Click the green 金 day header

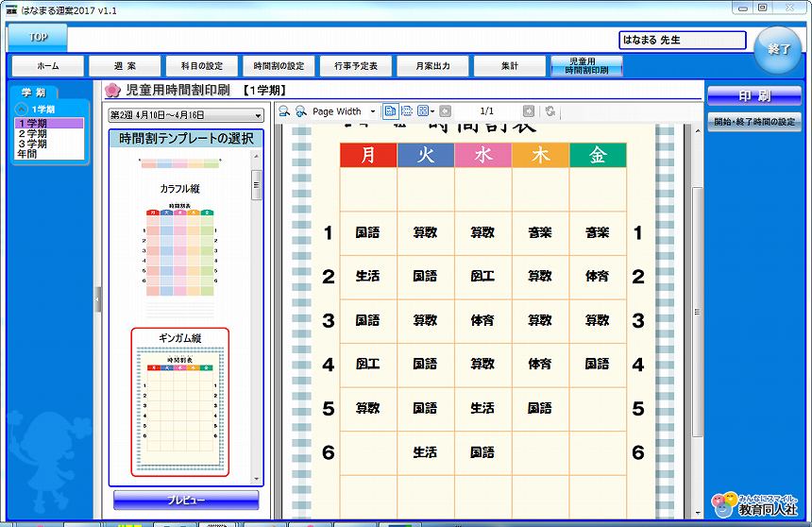(598, 155)
